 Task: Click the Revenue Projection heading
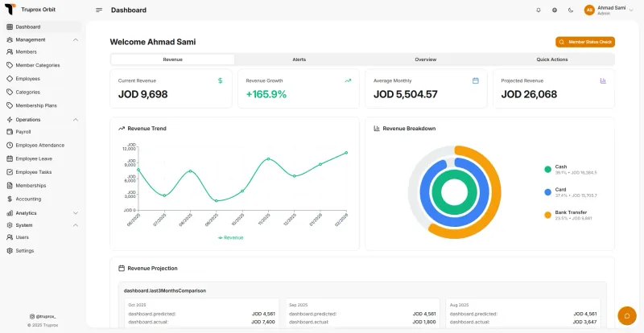point(152,269)
